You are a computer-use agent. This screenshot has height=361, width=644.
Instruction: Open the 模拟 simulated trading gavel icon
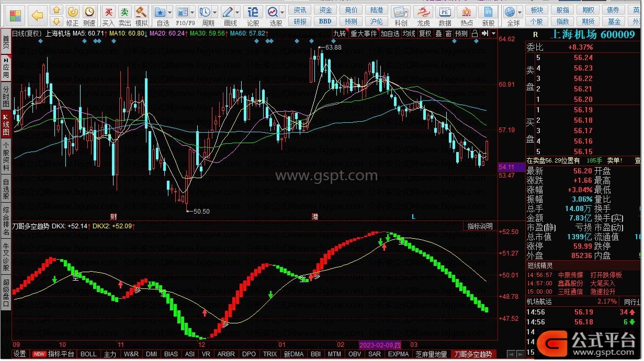tap(141, 16)
